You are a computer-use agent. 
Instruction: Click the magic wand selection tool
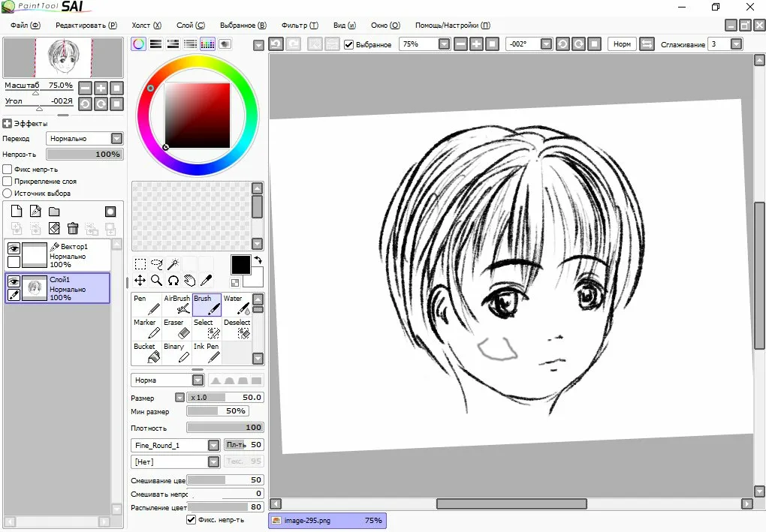(x=173, y=263)
